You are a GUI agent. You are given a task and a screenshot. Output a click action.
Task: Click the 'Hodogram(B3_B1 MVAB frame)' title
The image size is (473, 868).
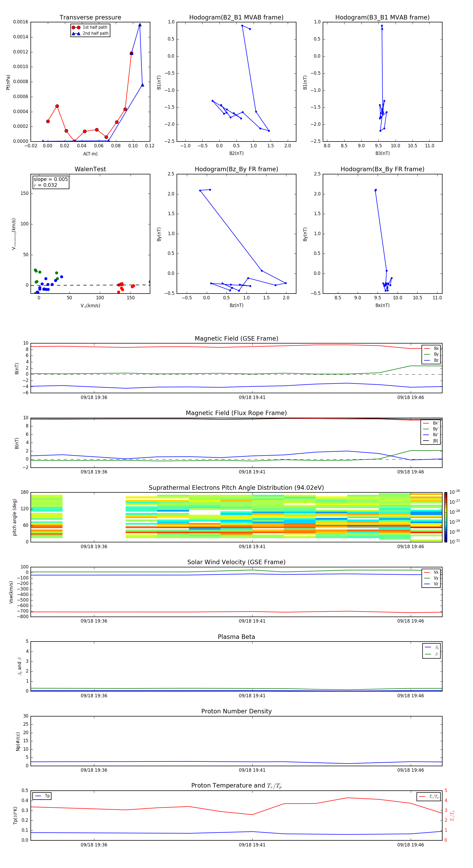click(382, 18)
